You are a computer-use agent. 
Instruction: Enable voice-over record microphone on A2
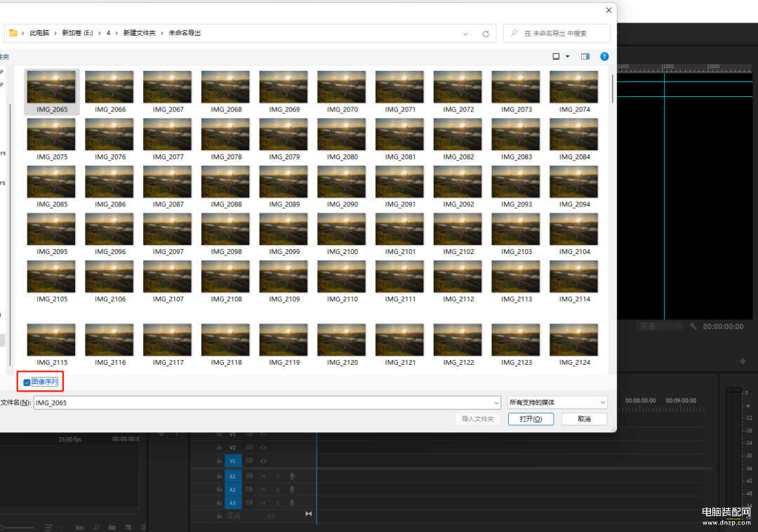[x=292, y=489]
